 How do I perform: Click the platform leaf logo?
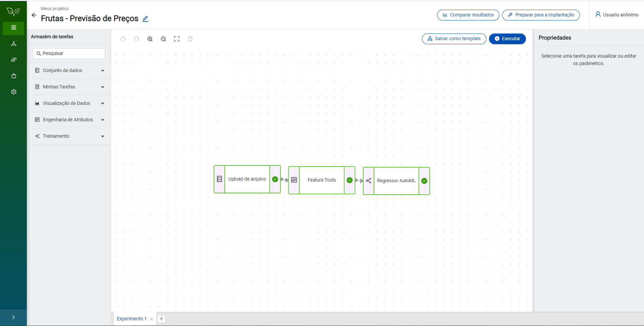coord(13,11)
